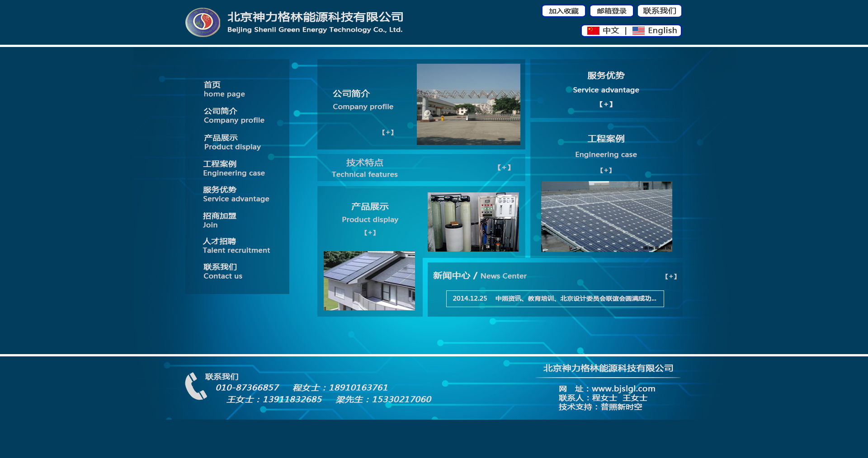Switch language via the US flag icon

click(x=638, y=31)
